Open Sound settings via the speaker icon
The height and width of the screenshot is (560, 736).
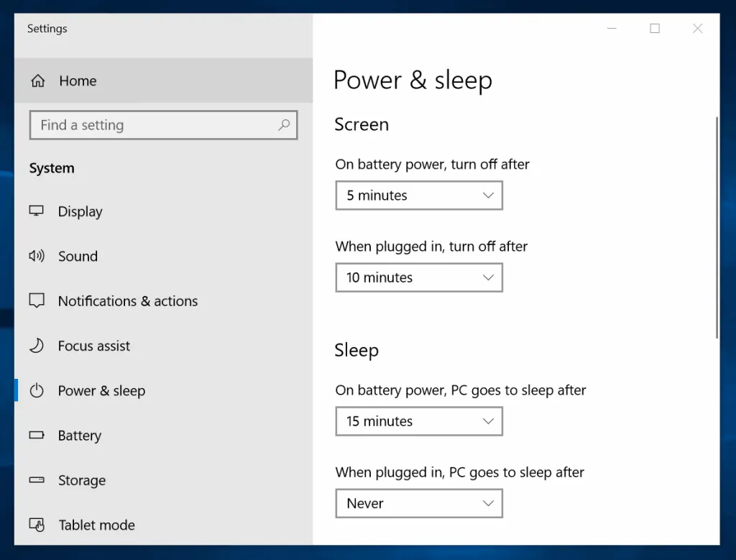(x=37, y=256)
